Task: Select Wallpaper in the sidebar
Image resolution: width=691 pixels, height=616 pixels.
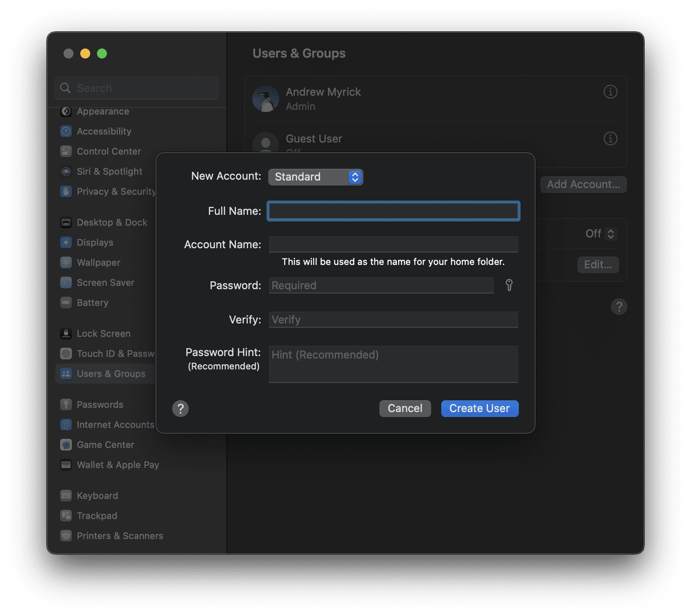Action: pyautogui.click(x=99, y=262)
